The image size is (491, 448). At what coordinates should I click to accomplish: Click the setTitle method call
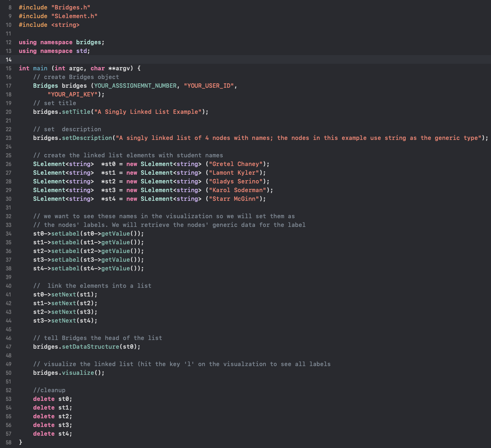76,112
